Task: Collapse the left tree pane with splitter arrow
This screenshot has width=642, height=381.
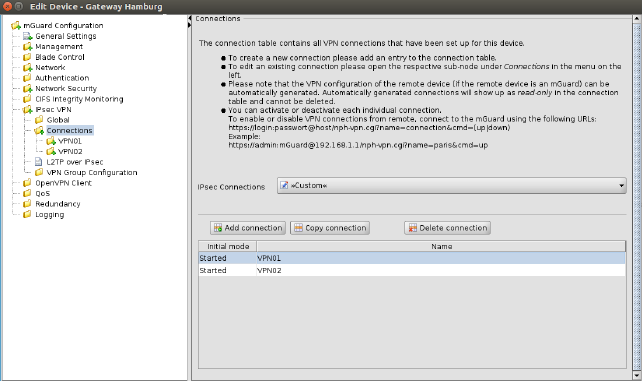Action: (x=190, y=18)
